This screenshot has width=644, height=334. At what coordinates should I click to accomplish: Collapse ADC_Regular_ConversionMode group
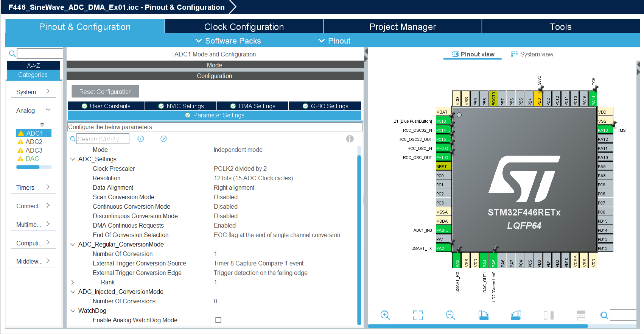pos(73,245)
